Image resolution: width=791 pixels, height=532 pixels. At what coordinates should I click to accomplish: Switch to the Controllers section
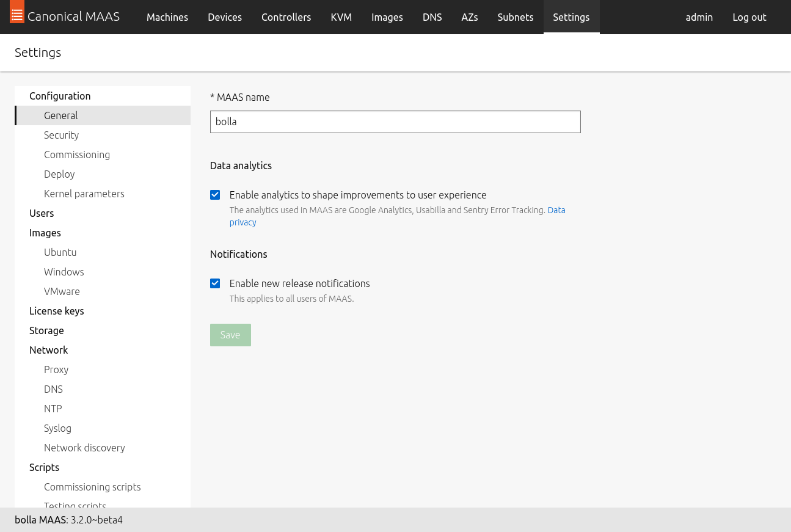286,17
